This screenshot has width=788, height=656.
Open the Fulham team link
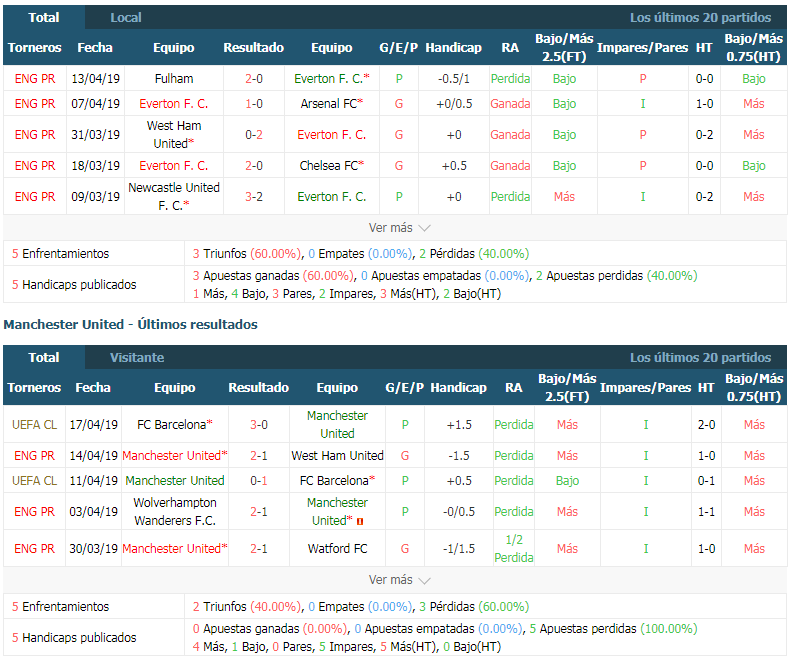pos(174,78)
